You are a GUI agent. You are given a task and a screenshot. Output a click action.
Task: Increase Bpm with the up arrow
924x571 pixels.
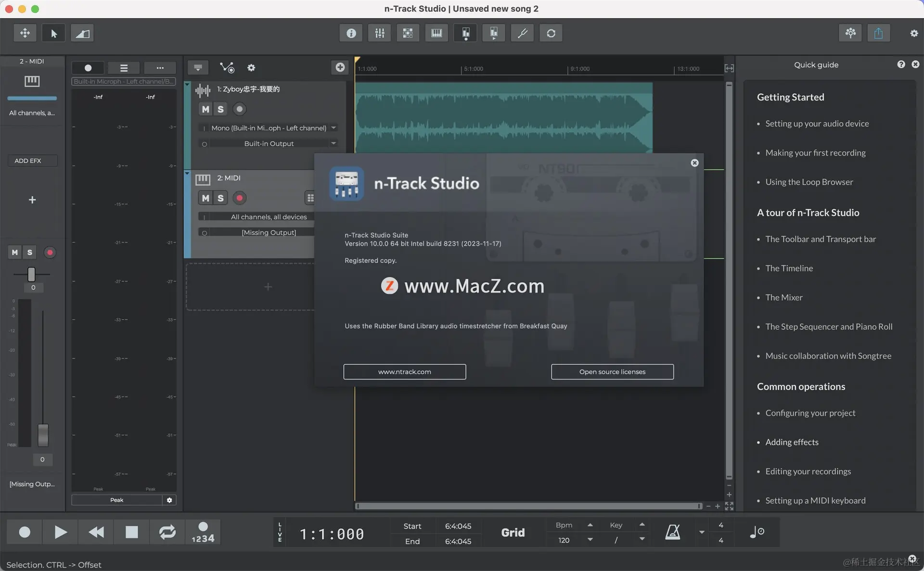pos(590,525)
